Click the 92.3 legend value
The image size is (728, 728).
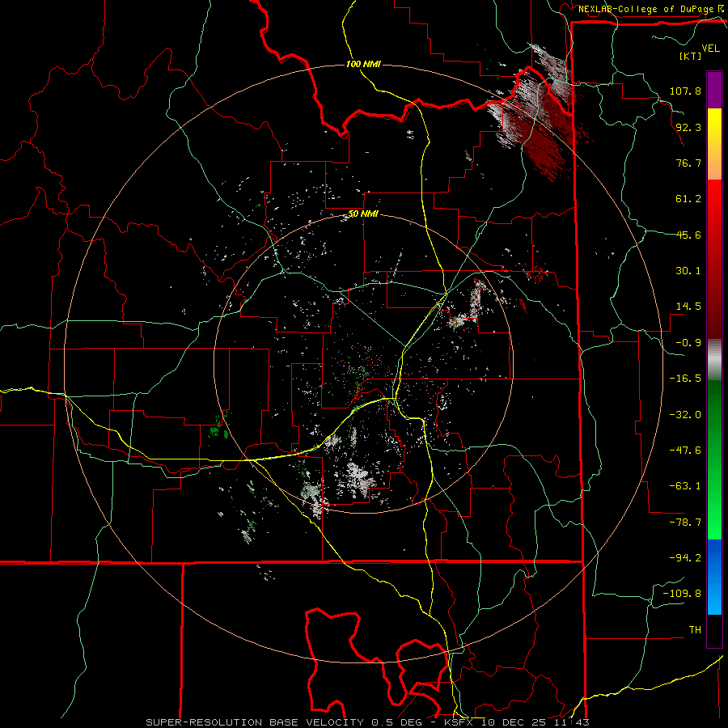688,127
